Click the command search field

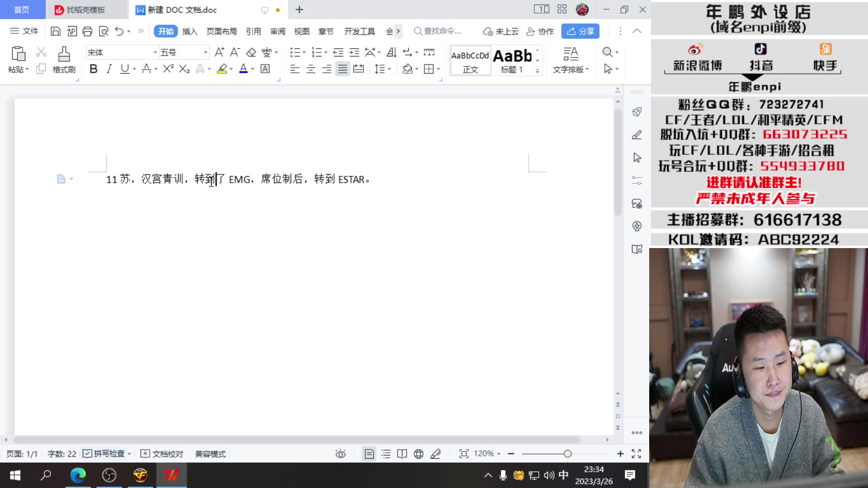point(438,31)
